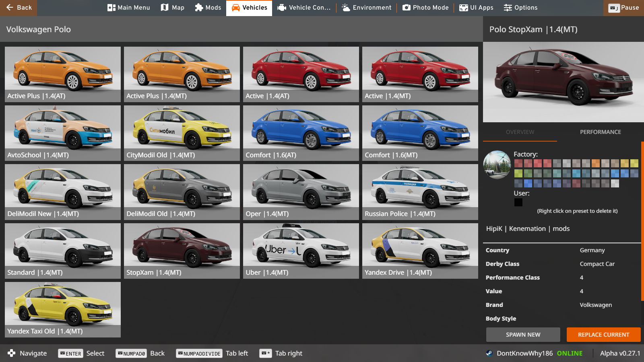Click the Replace Current button
Screen dimensions: 644x362
[x=603, y=335]
